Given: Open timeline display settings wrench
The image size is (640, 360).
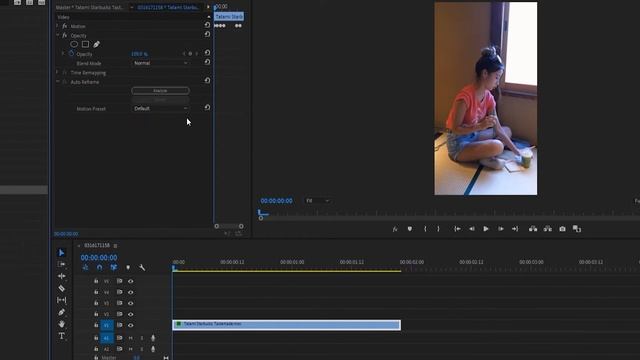Looking at the screenshot, I should tap(142, 267).
